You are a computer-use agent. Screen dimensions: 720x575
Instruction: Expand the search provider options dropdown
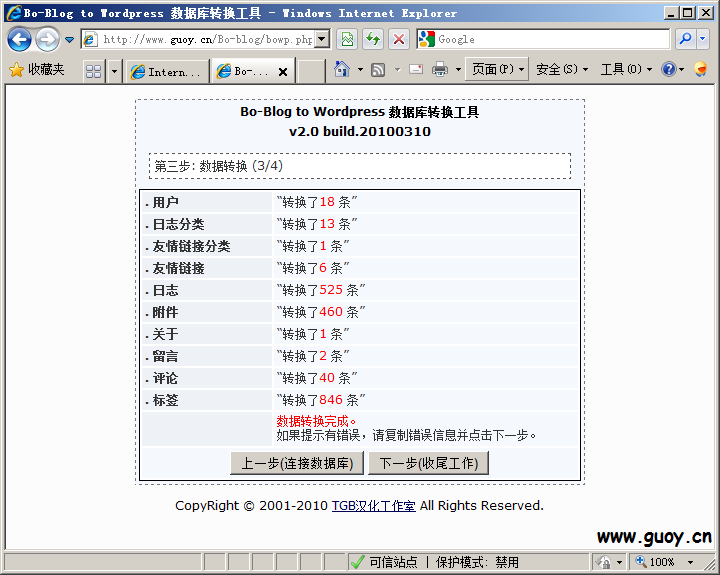(x=703, y=39)
